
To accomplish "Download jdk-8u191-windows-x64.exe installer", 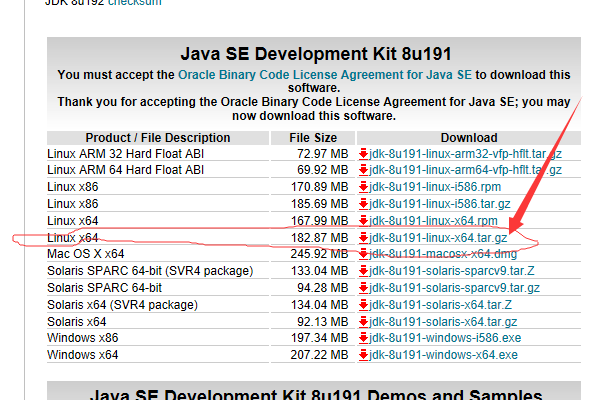I will [443, 355].
